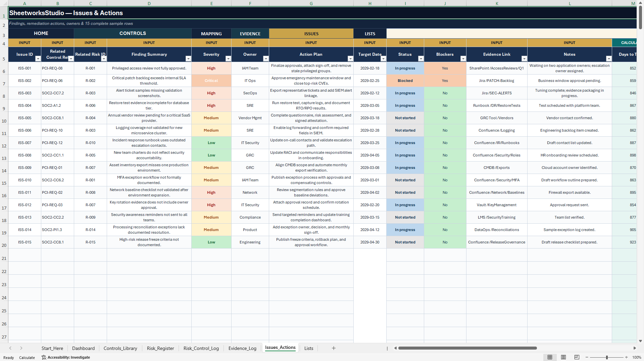Open the Blockers column filter dropdown
Image resolution: width=644 pixels, height=361 pixels.
click(x=463, y=59)
